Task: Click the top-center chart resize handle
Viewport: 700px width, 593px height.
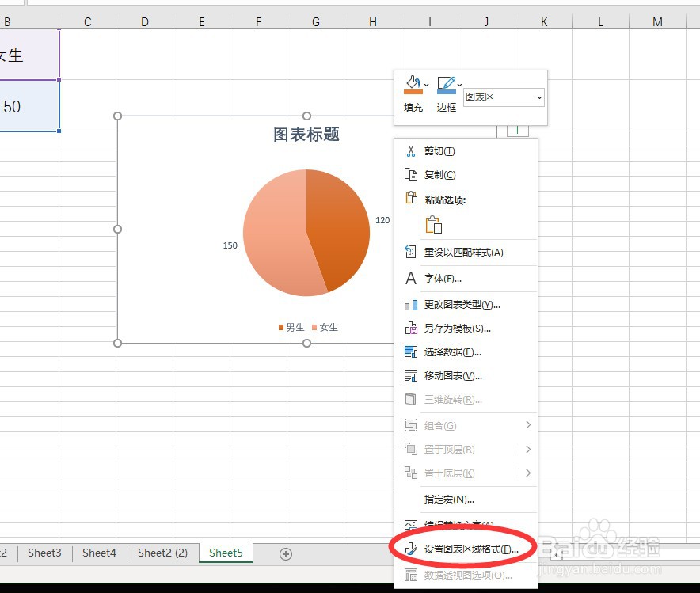Action: tap(306, 116)
